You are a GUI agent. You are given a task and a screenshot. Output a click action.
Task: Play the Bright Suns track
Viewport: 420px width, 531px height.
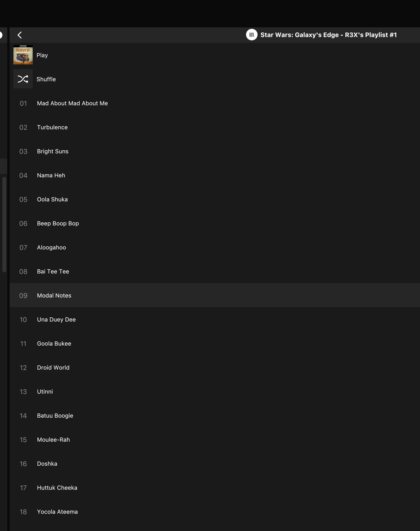[53, 151]
